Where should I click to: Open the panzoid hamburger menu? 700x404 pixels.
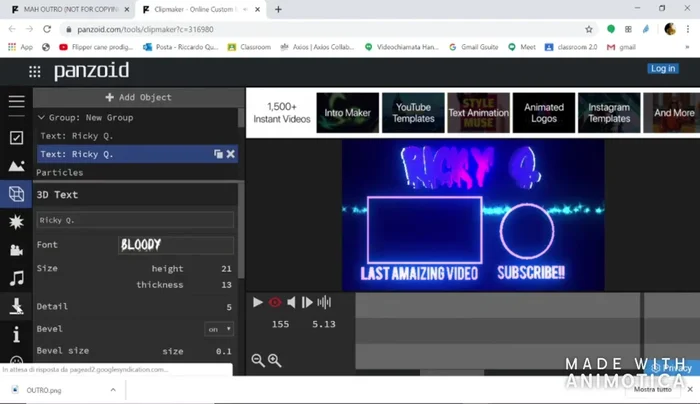16,101
